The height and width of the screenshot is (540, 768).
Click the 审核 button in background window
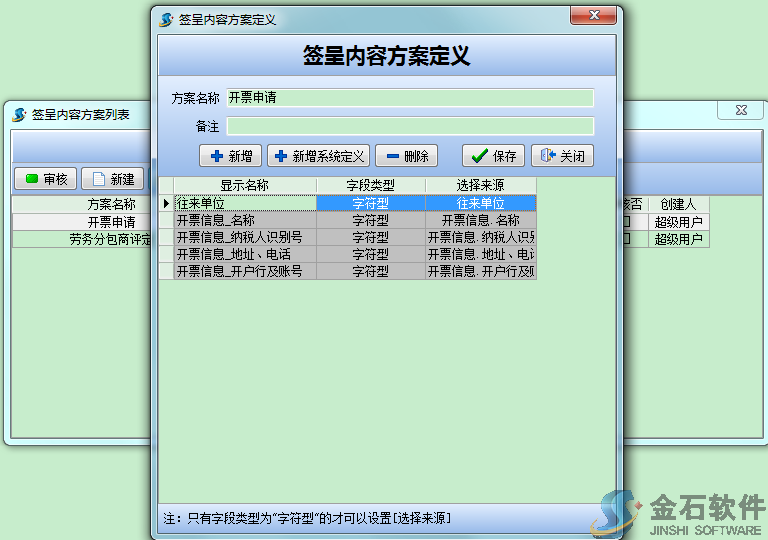(x=45, y=179)
